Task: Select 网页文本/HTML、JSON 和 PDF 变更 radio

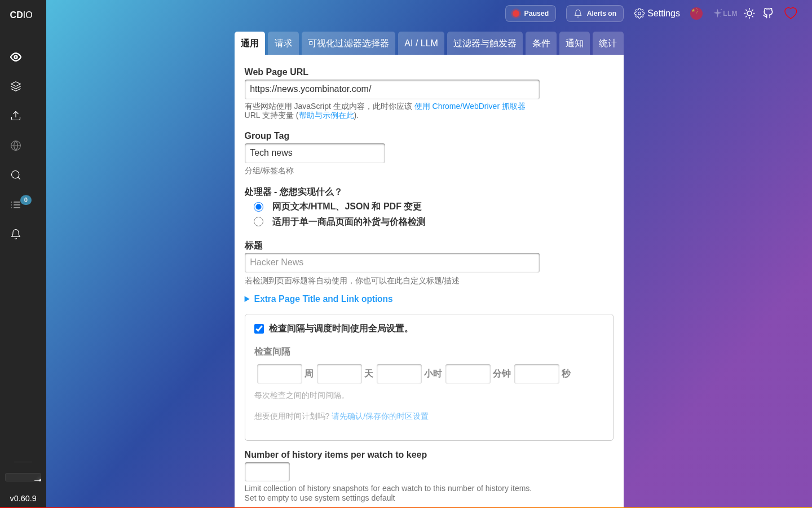Action: [x=258, y=207]
